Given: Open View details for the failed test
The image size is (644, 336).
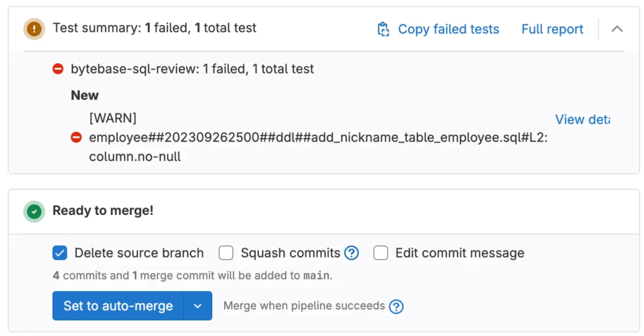Looking at the screenshot, I should point(582,119).
